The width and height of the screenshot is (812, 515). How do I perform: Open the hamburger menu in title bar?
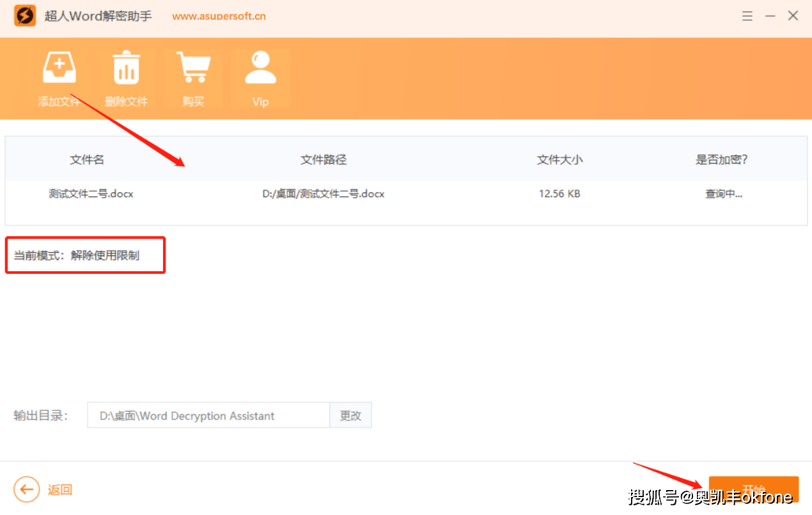[x=747, y=16]
